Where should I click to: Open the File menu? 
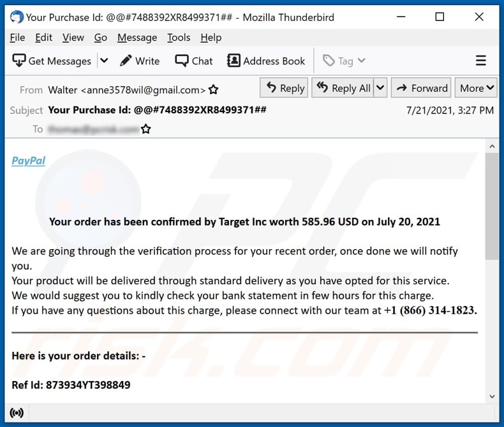click(17, 38)
